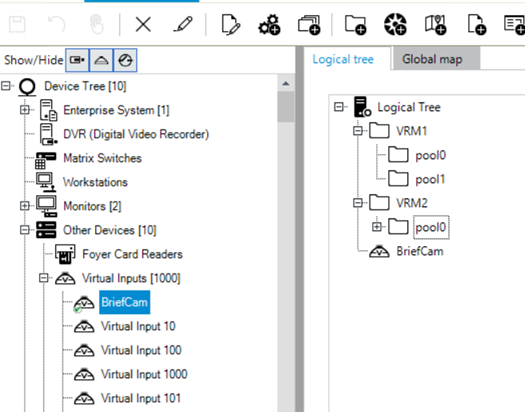525x412 pixels.
Task: Select Virtual Input 100 in device tree
Action: 141,350
